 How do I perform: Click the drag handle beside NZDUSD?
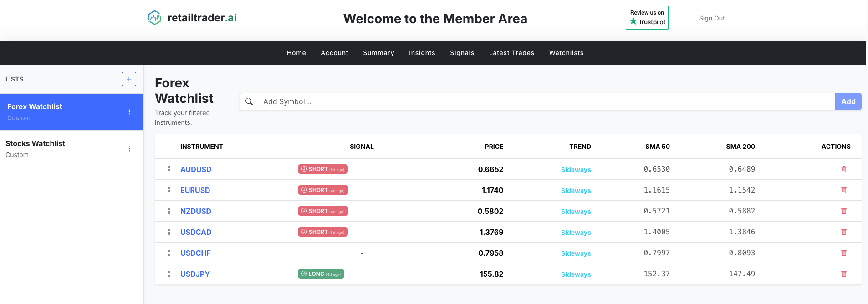[x=169, y=211]
